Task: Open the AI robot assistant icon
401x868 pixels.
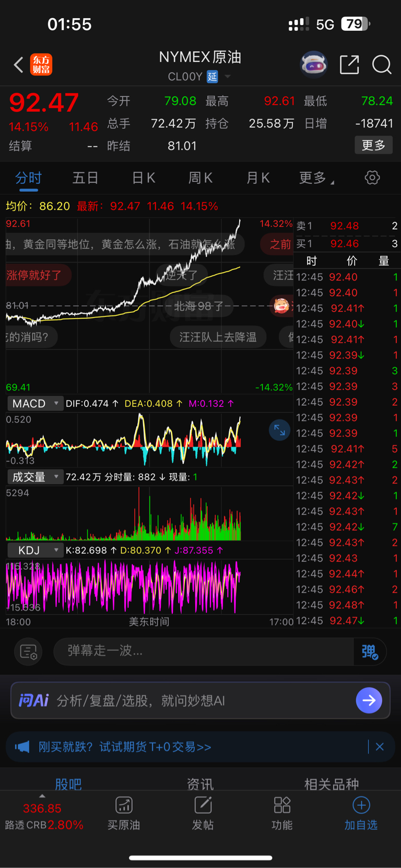Action: [313, 65]
